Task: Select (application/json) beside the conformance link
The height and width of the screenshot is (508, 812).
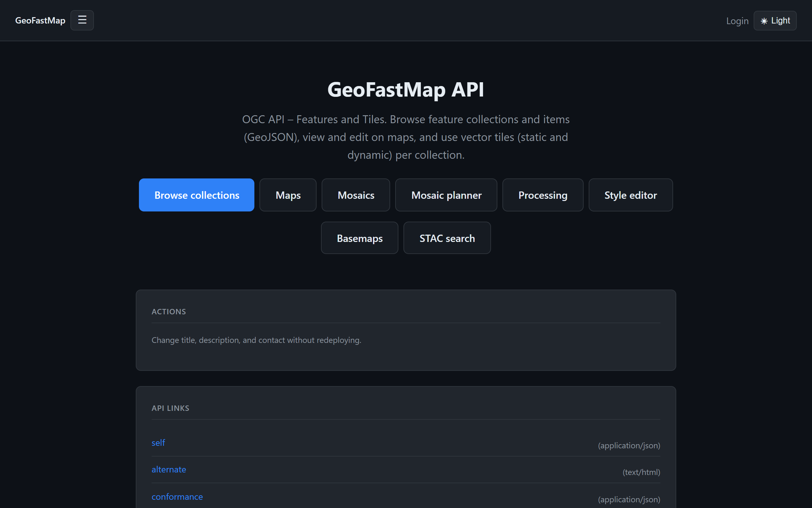Action: 629,499
